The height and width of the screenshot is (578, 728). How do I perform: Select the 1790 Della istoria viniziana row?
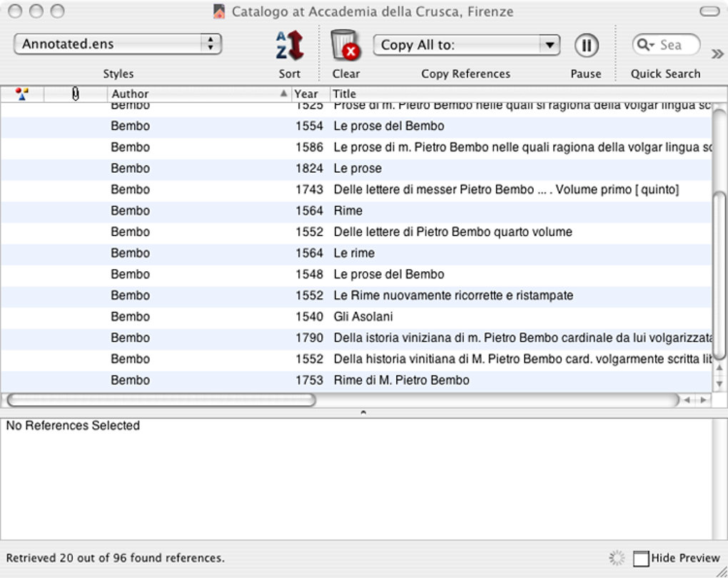coord(356,338)
